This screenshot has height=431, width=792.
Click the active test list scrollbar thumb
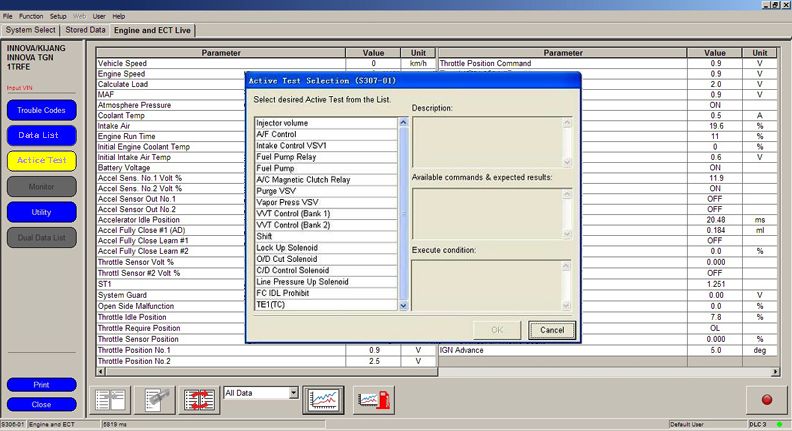pyautogui.click(x=403, y=214)
